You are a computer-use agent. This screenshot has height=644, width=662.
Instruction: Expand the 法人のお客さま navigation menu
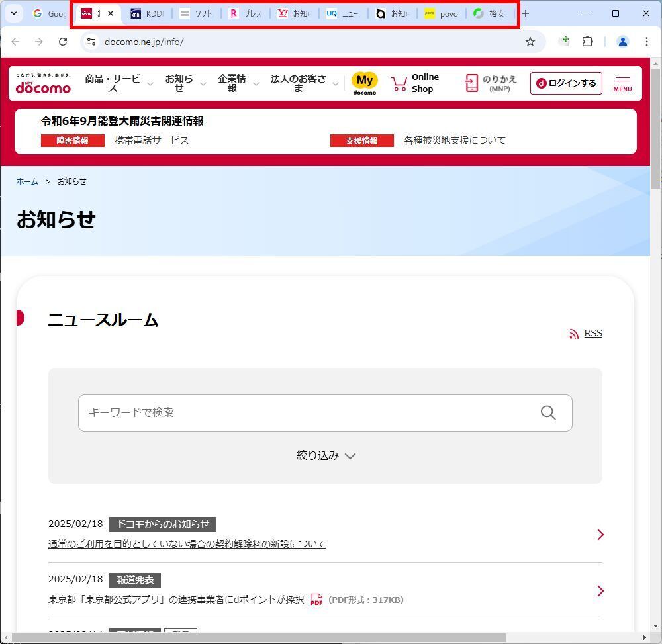(305, 83)
